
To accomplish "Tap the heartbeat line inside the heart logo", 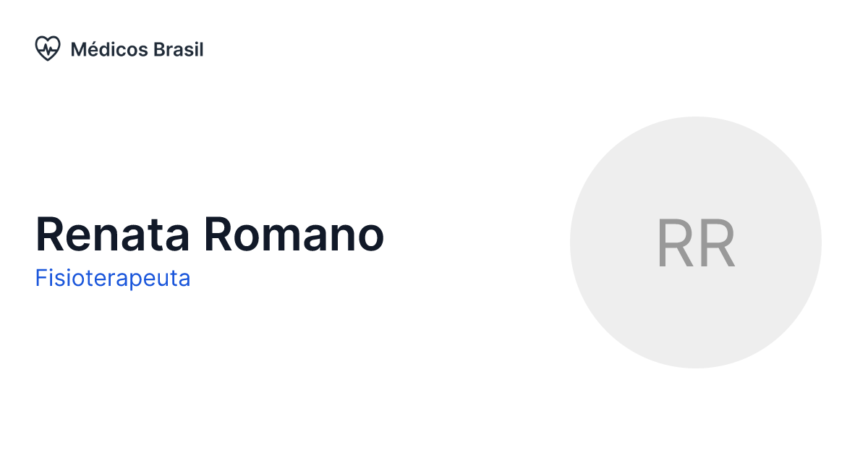I will [x=48, y=49].
